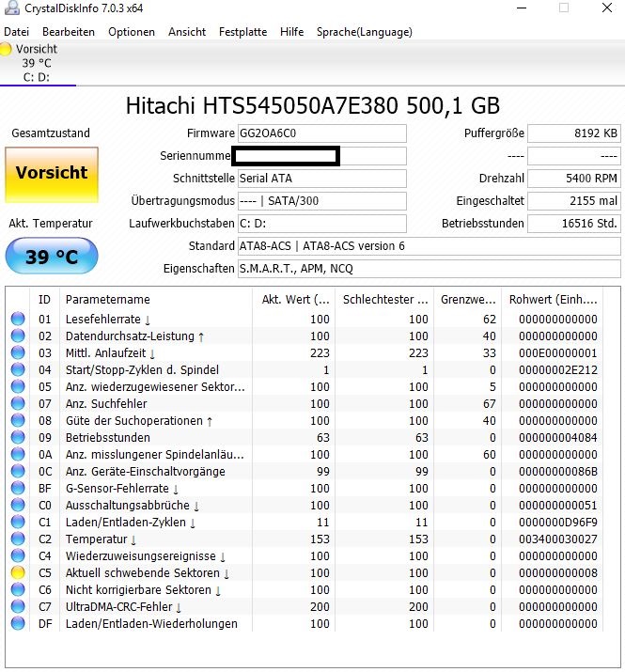Click the yellow Vorsicht status circle in disk bar

tap(5, 49)
